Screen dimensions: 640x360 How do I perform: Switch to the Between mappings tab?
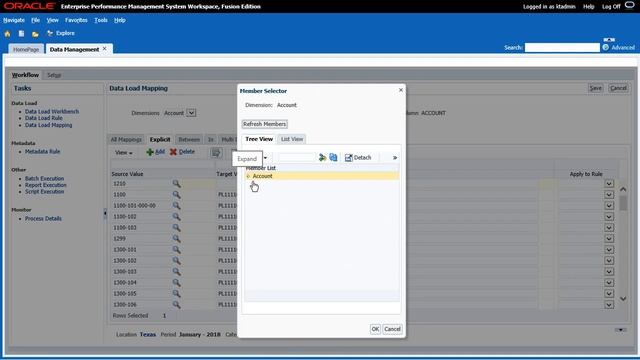(x=189, y=140)
